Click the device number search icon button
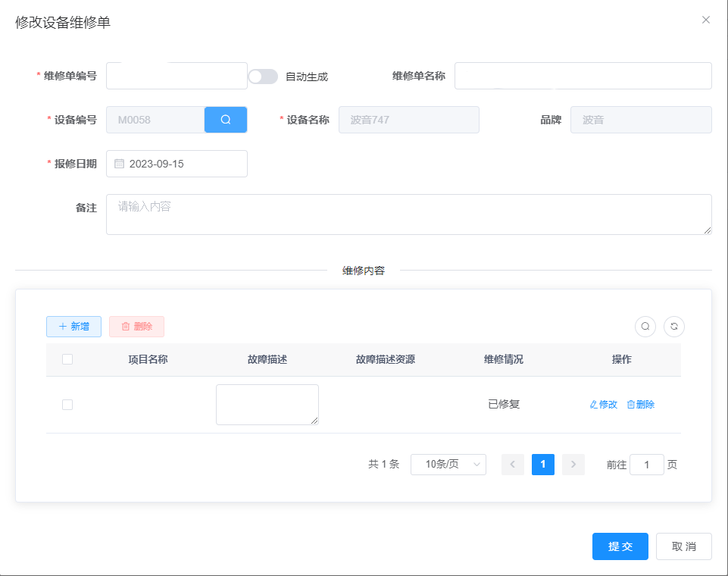Screen dimensions: 728x576 point(226,120)
